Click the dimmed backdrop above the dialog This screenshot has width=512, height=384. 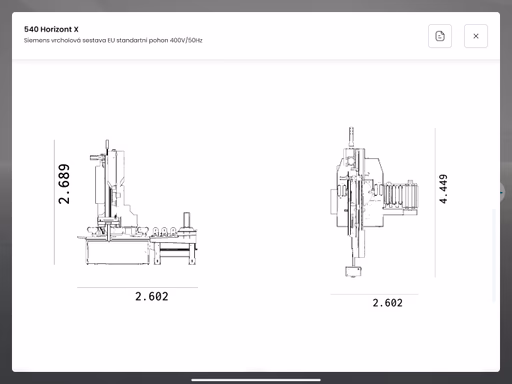click(256, 5)
